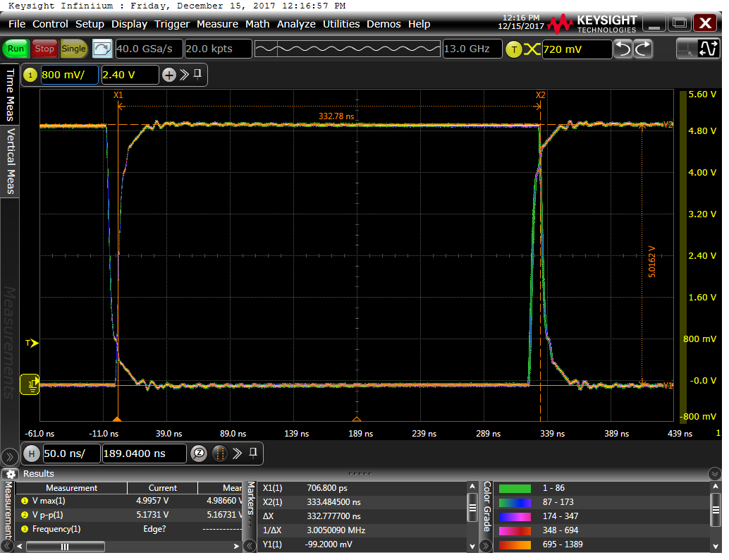Click the 13.0 GHz bandwidth field
Screen dimensions: 729x560
(472, 49)
